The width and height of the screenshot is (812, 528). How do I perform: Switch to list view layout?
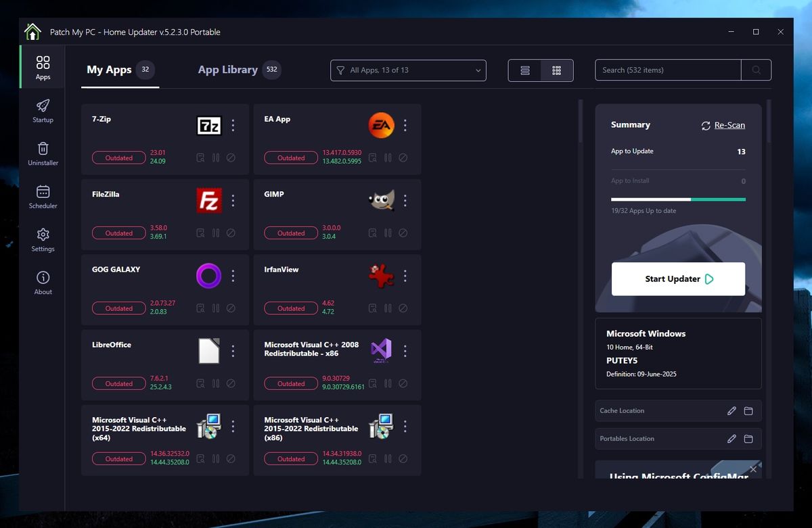pyautogui.click(x=525, y=70)
